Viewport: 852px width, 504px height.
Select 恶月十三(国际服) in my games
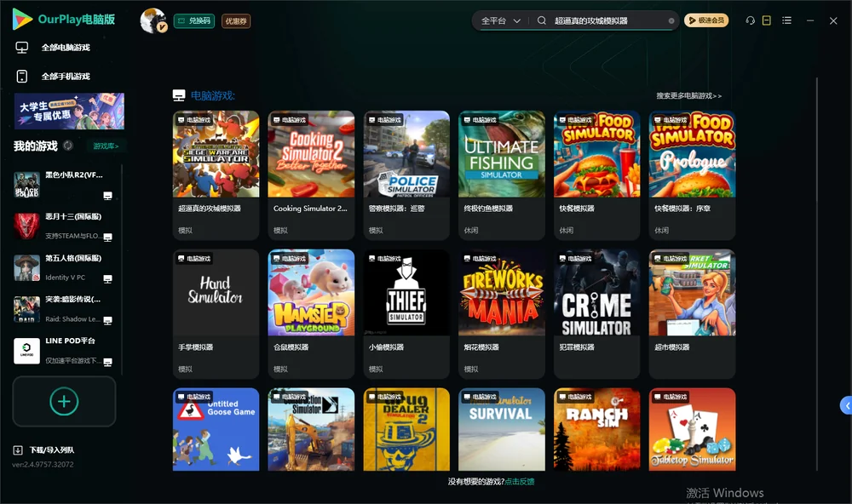73,217
